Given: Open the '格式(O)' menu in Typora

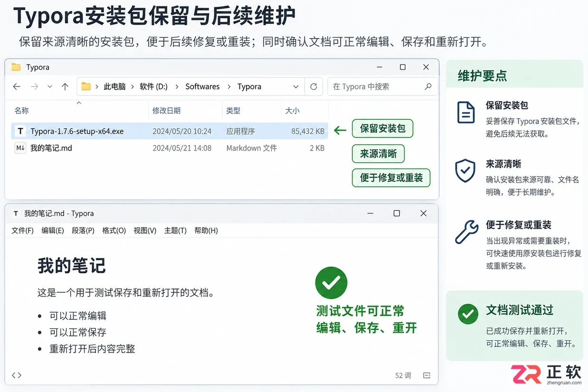Looking at the screenshot, I should click(x=114, y=230).
